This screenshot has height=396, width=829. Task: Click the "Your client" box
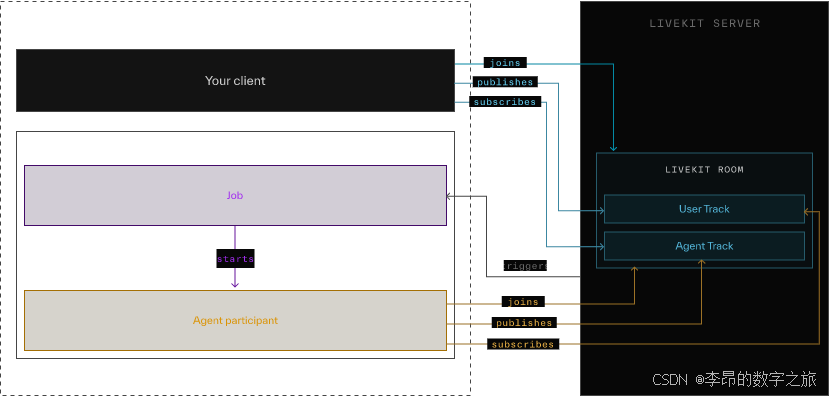pos(235,80)
